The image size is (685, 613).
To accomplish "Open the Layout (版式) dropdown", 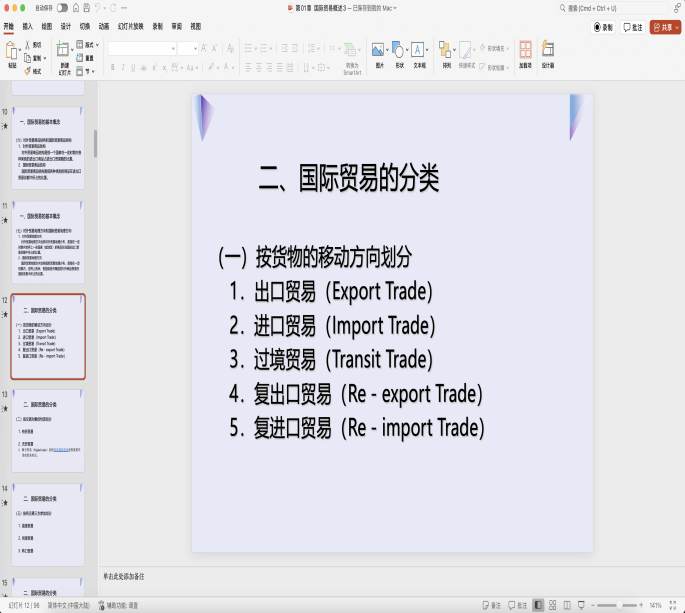I will (x=91, y=45).
